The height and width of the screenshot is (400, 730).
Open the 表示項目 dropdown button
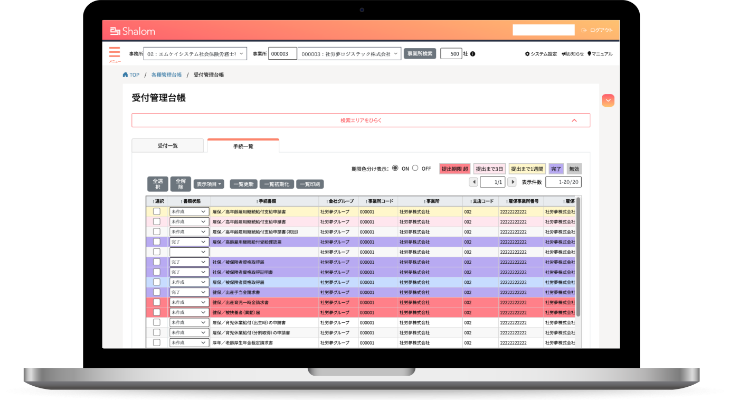click(209, 184)
